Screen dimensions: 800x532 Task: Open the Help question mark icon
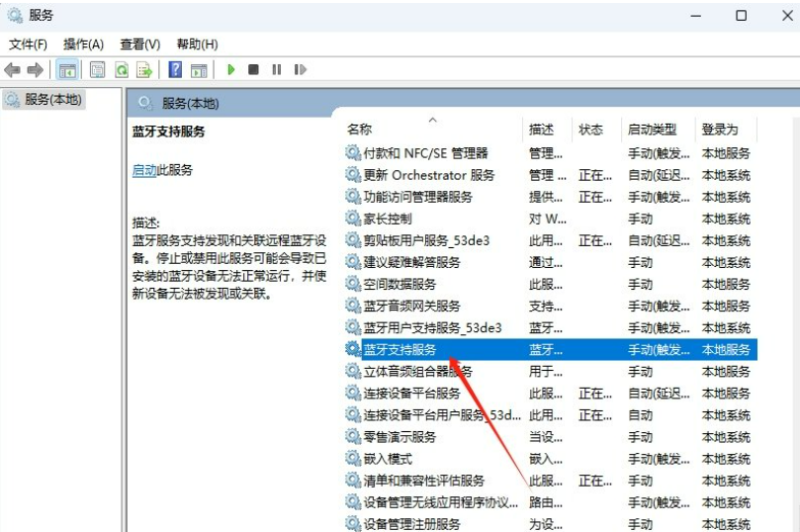tap(175, 69)
